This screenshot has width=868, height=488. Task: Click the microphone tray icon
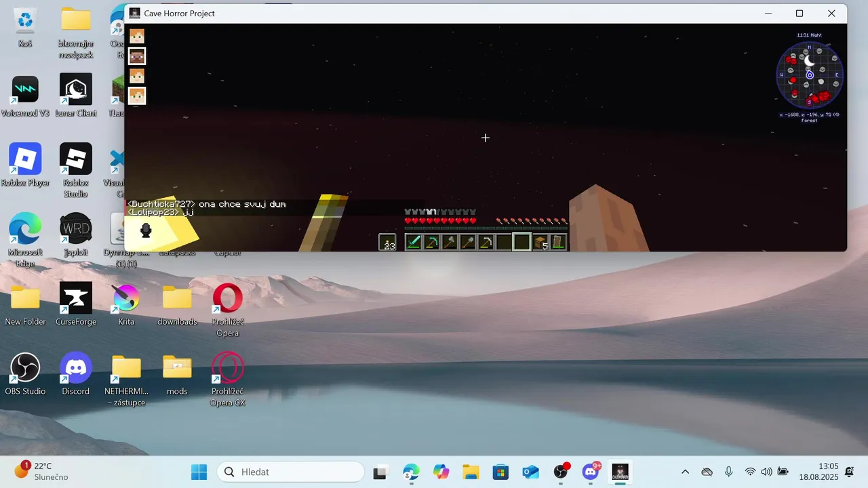[x=728, y=472]
